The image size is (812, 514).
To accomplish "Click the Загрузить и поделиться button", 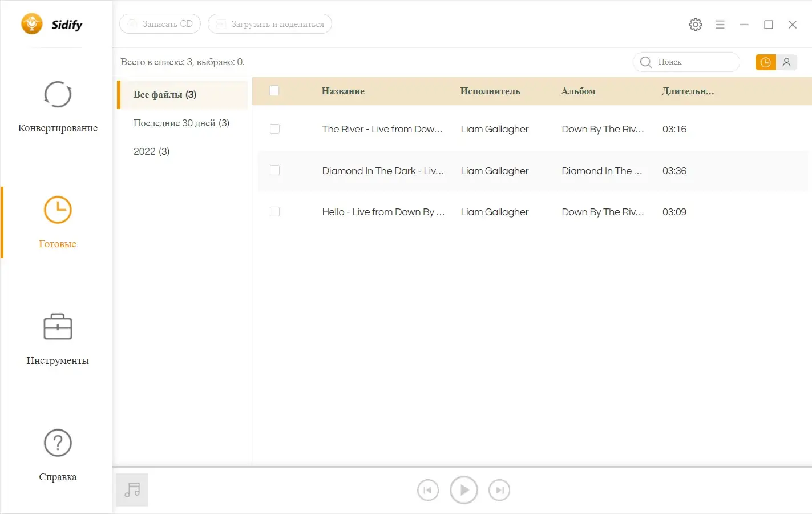I will pos(270,24).
